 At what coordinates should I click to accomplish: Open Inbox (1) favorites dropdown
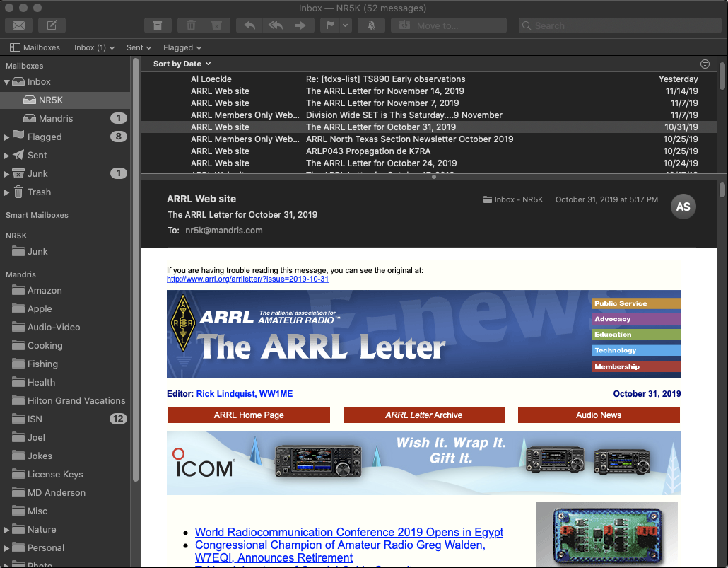click(x=94, y=47)
